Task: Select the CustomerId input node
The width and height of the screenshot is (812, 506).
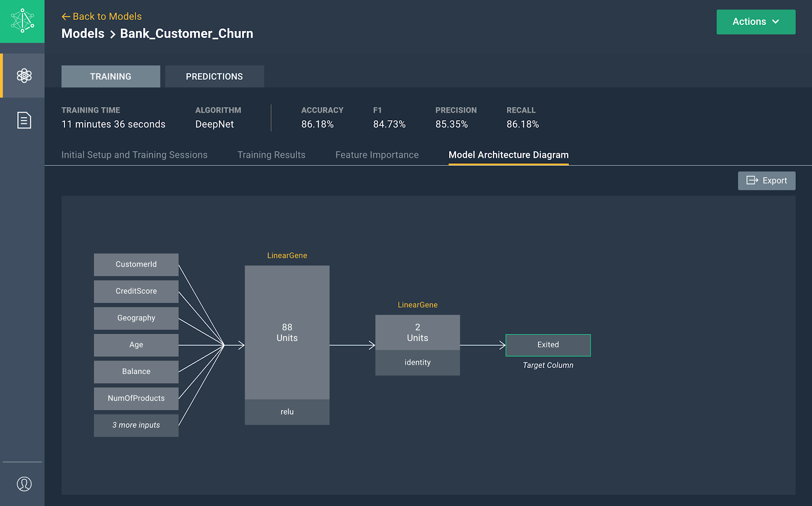Action: [136, 264]
